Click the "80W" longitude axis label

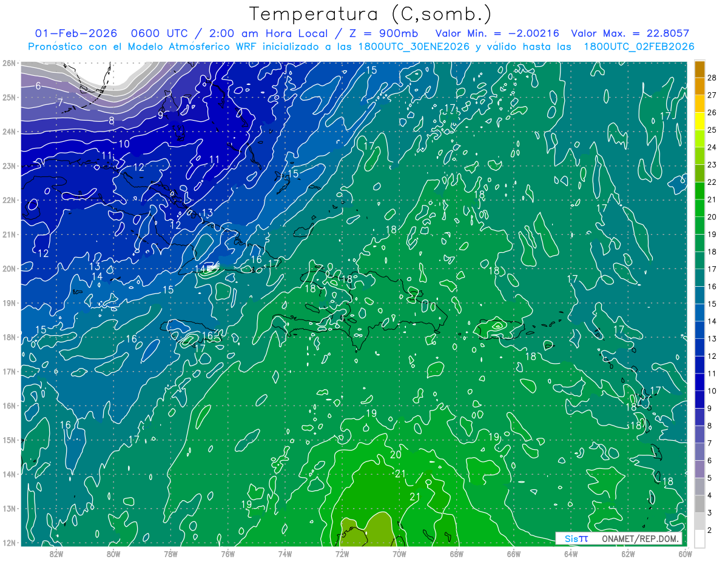tap(113, 553)
